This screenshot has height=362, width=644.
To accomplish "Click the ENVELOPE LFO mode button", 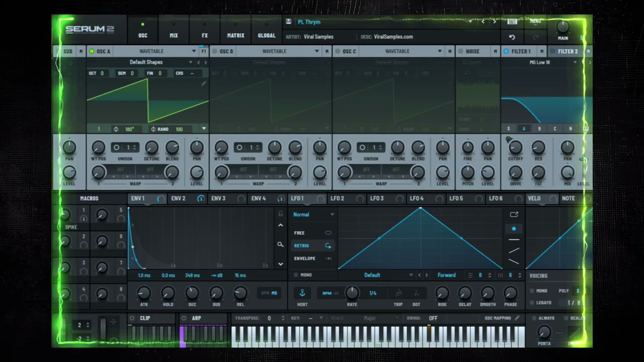I will (x=312, y=258).
